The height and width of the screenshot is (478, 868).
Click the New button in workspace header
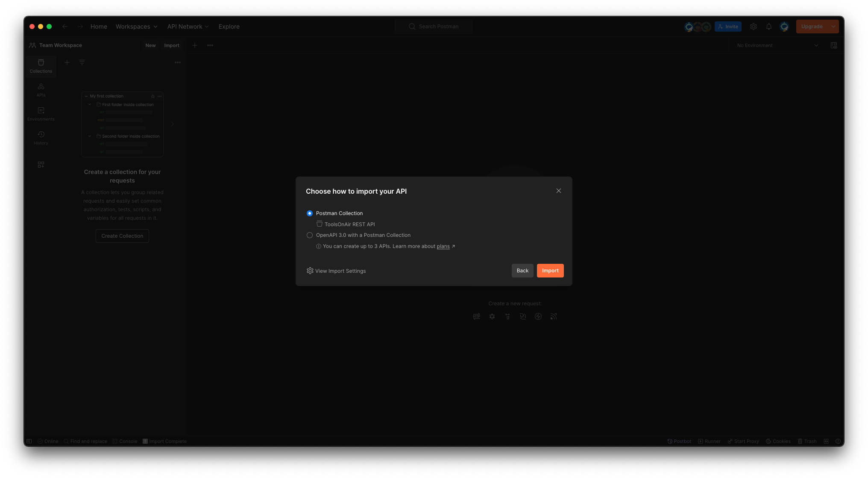pyautogui.click(x=150, y=45)
